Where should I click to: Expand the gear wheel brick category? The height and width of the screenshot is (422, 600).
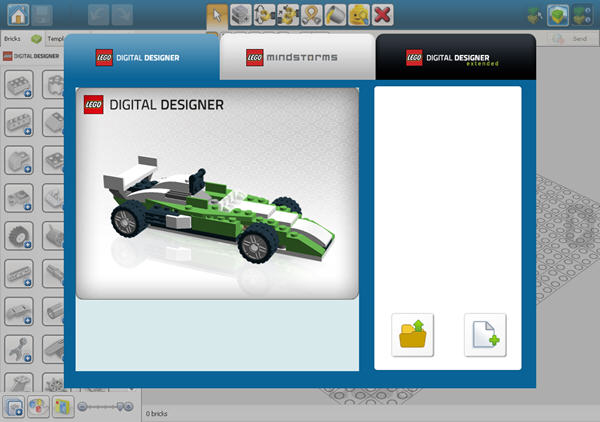[x=17, y=235]
